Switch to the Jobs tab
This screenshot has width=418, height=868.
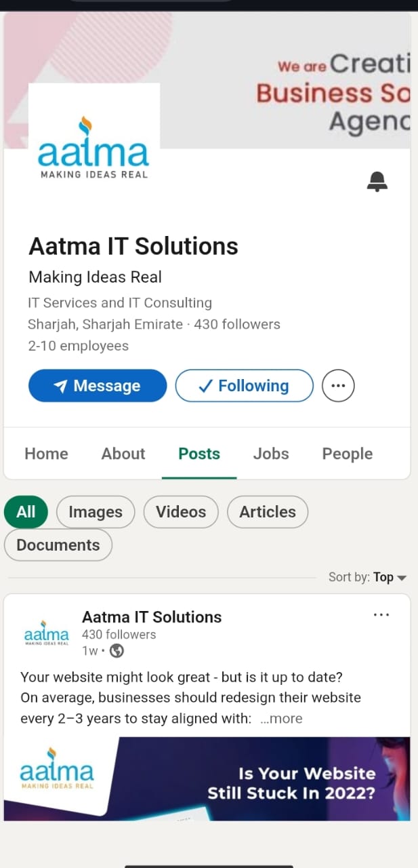(271, 454)
